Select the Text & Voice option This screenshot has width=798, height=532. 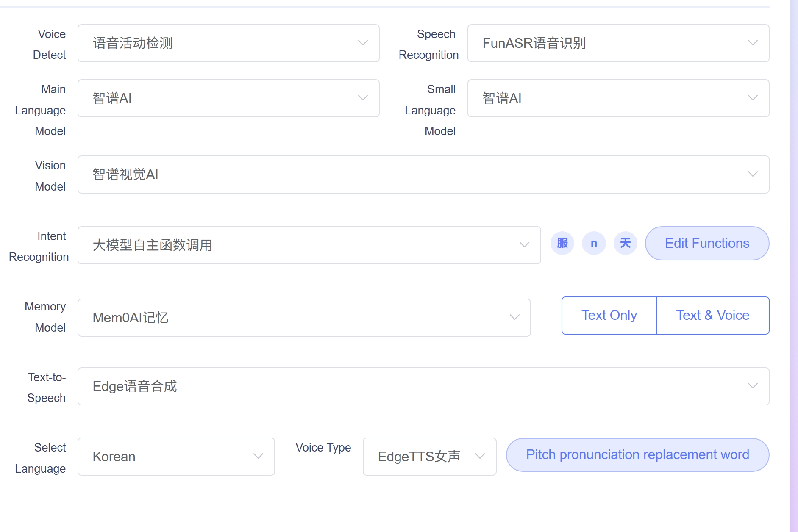point(713,316)
